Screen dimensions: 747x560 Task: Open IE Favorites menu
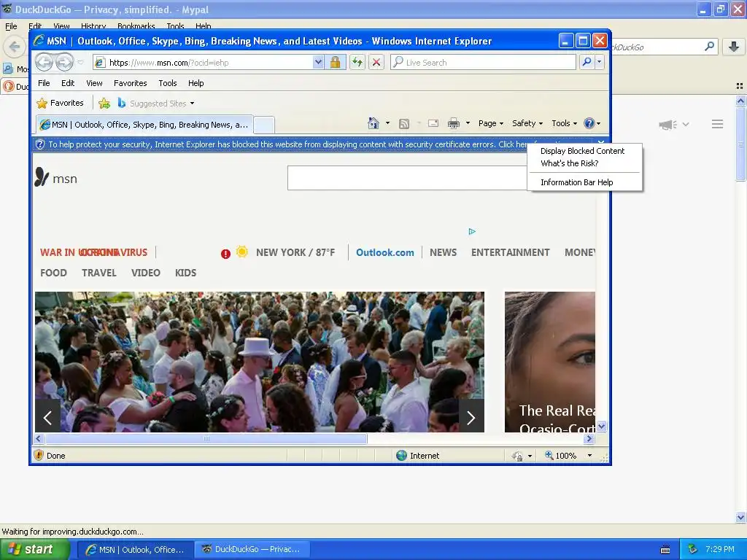[130, 83]
